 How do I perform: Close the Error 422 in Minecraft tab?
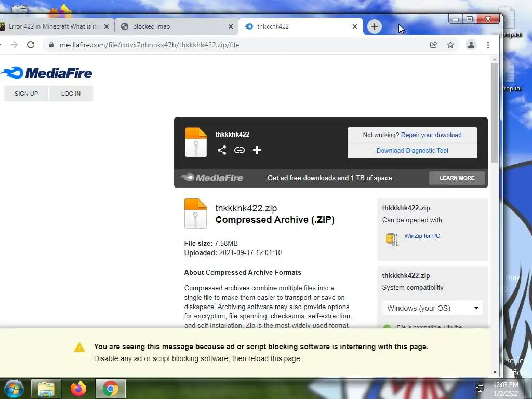[x=106, y=26]
